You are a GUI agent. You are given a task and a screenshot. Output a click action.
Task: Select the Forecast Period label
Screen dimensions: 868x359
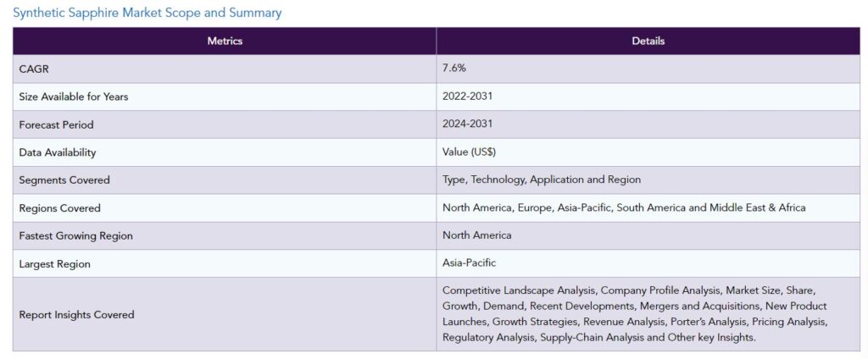tap(57, 125)
